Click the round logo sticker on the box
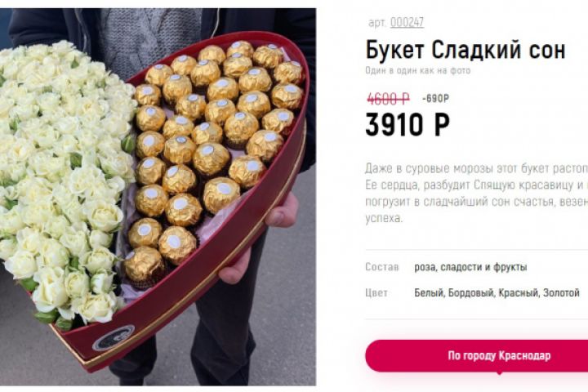Viewport: 588px width, 392px height. point(114,337)
